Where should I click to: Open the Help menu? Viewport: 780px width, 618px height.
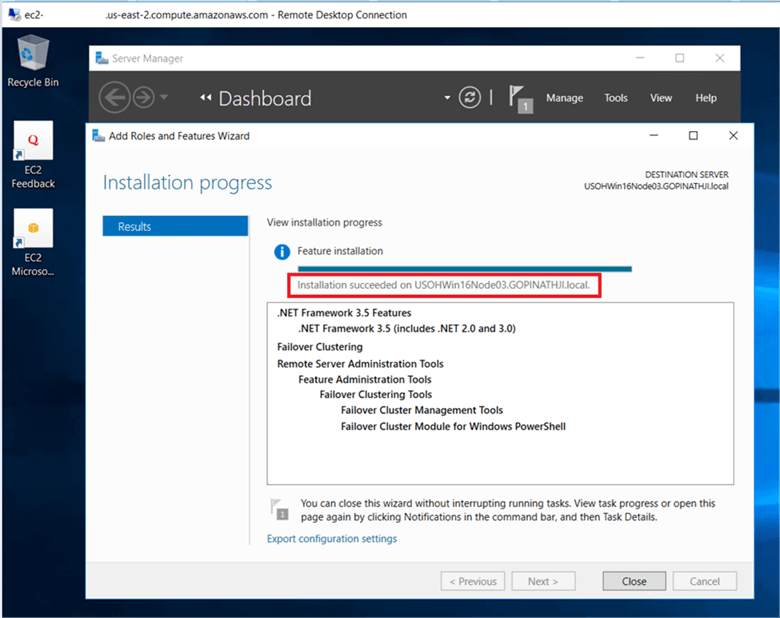click(x=705, y=98)
